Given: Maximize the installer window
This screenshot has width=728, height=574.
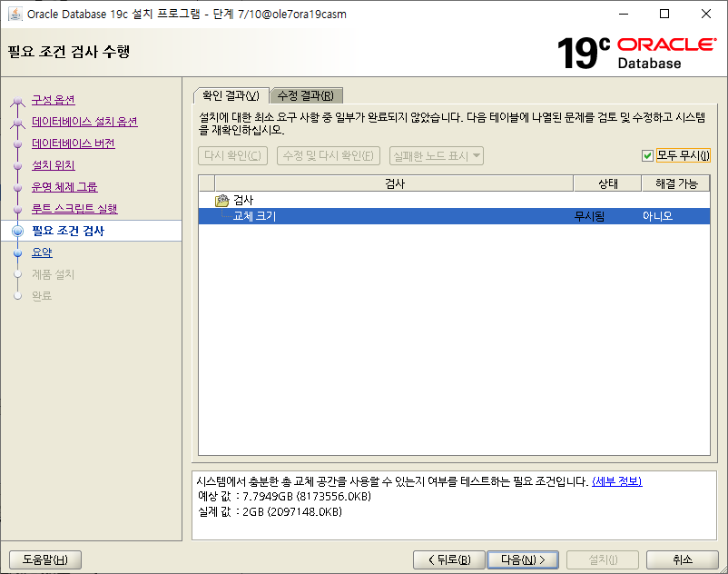Looking at the screenshot, I should pos(664,14).
